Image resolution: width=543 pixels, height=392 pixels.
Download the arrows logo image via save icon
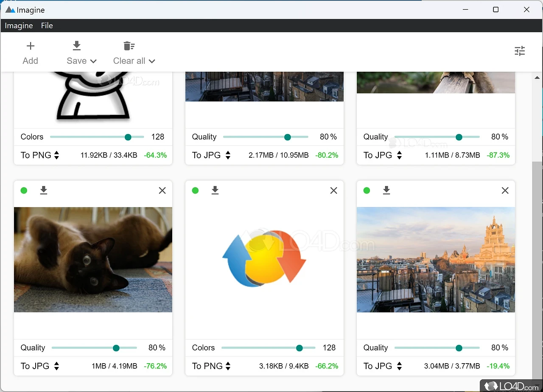click(x=215, y=190)
